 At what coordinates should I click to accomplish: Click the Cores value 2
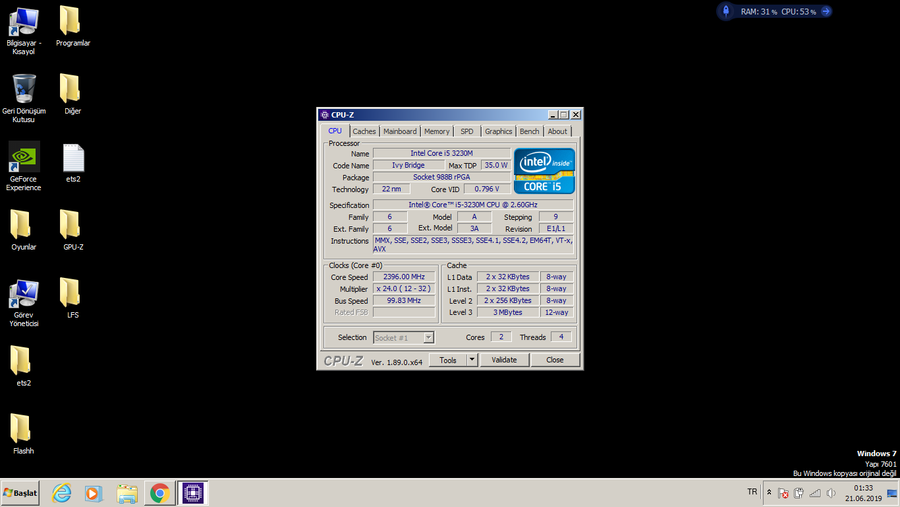(501, 337)
